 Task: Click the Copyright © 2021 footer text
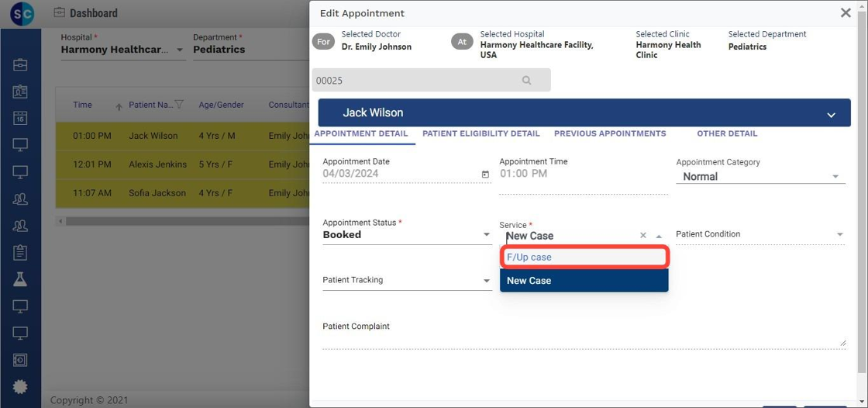pos(89,399)
